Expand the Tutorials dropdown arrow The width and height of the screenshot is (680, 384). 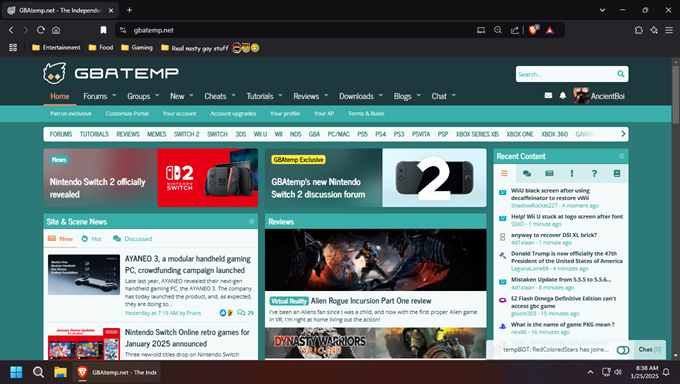280,95
